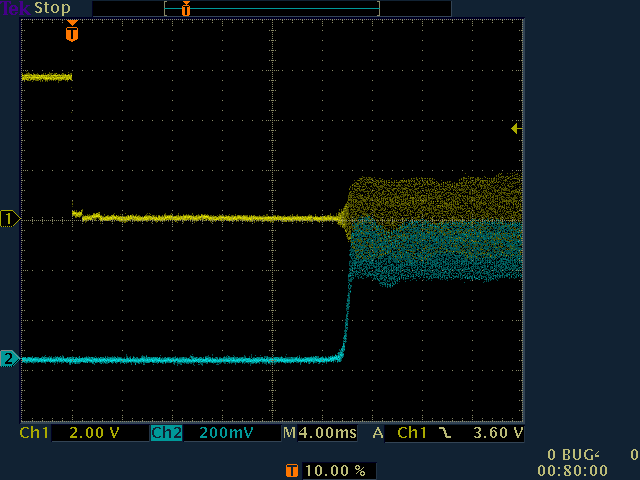Click the Tek logo in top corner

(x=17, y=8)
